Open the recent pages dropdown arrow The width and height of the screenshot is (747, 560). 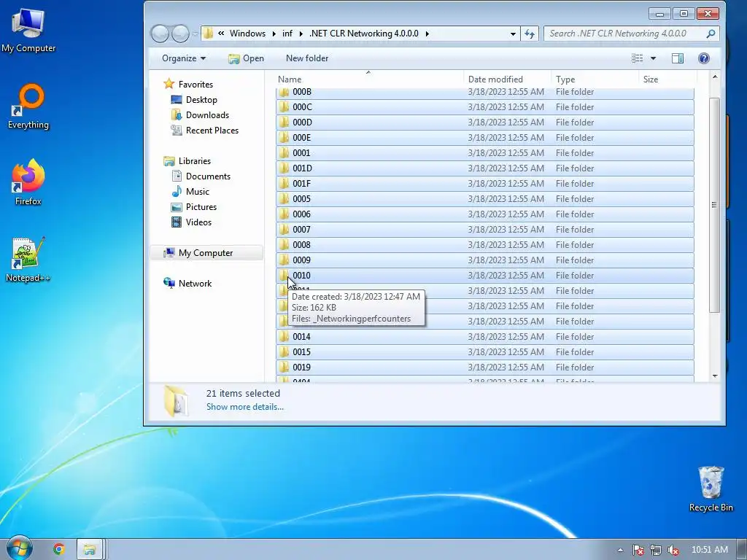tap(195, 34)
